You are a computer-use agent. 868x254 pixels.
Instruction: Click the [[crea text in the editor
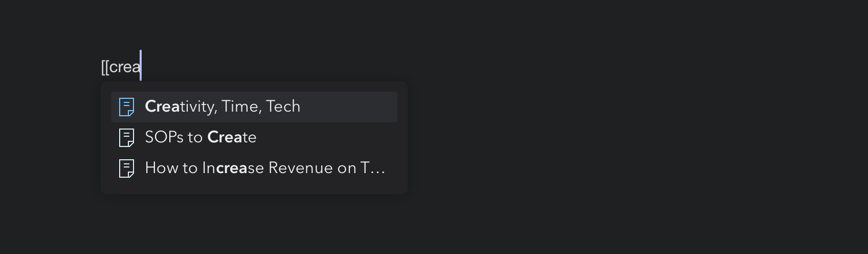(121, 67)
